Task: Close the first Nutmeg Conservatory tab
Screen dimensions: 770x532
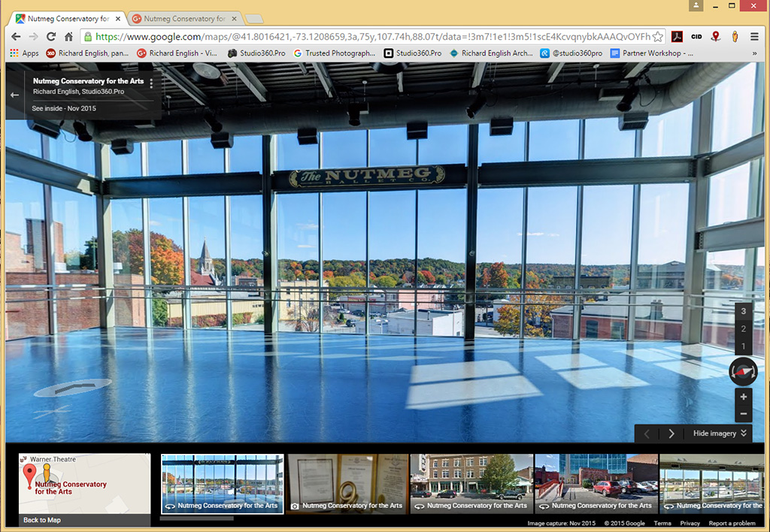Action: [118, 19]
